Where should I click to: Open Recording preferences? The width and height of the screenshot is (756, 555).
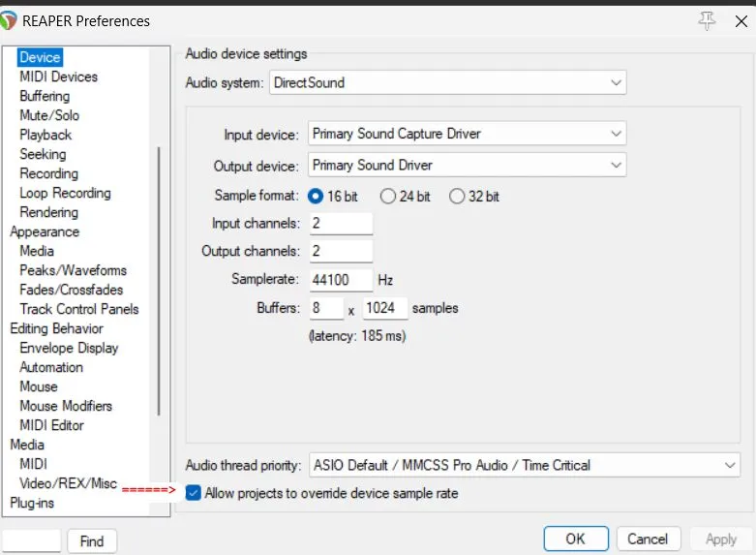pyautogui.click(x=48, y=173)
